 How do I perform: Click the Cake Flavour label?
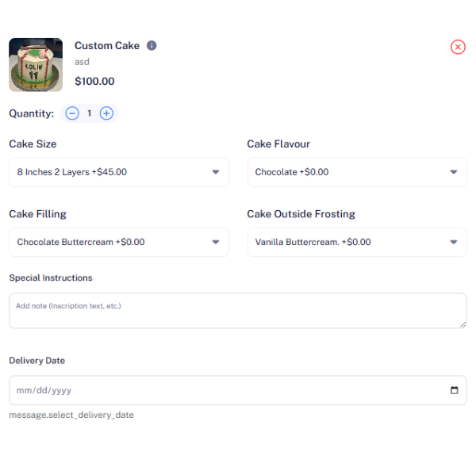pos(278,144)
